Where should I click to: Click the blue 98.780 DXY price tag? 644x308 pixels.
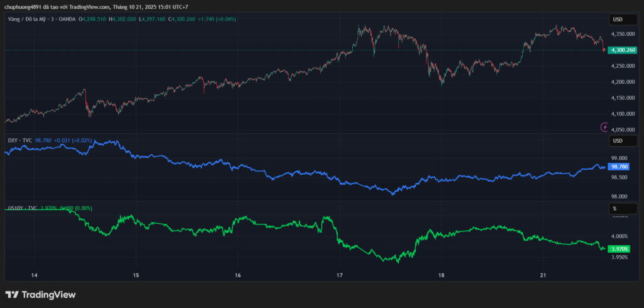point(621,167)
